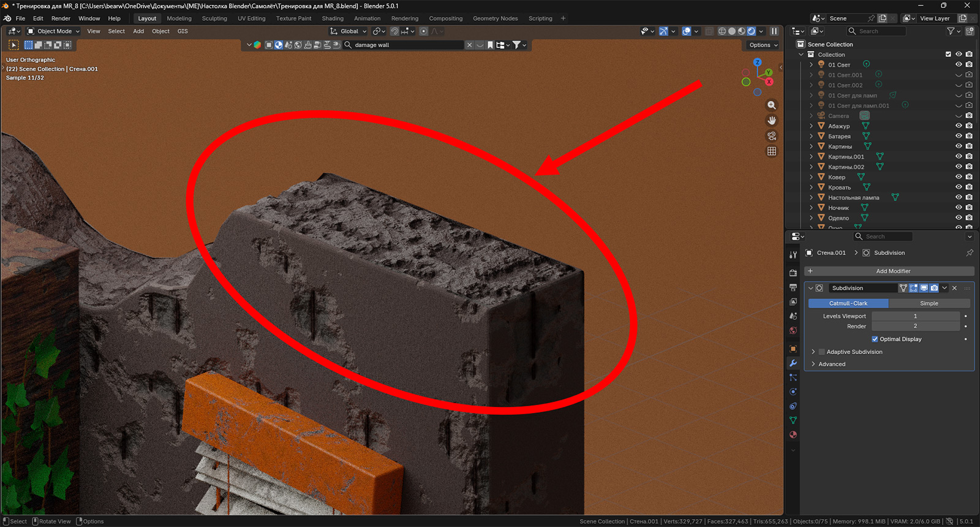Open the Object Mode dropdown
This screenshot has width=980, height=527.
[54, 31]
